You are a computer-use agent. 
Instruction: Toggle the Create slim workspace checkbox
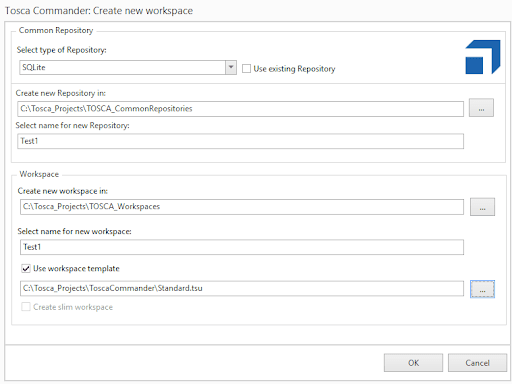[26, 307]
